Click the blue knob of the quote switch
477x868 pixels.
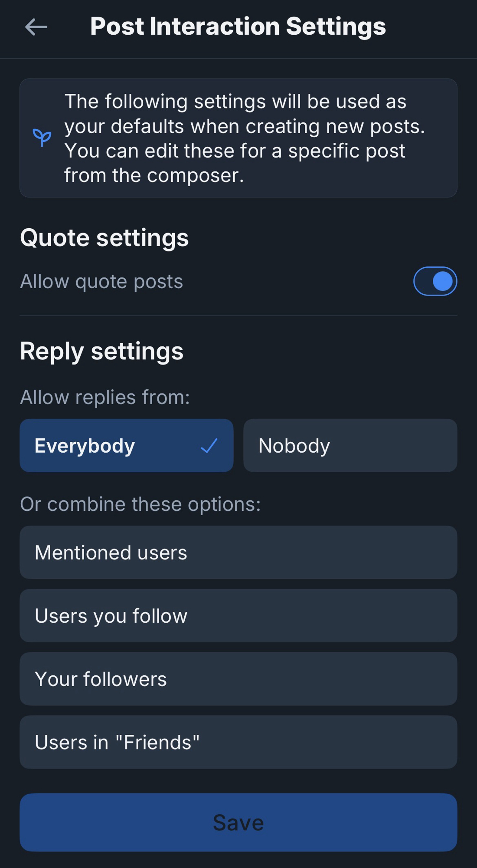coord(442,281)
